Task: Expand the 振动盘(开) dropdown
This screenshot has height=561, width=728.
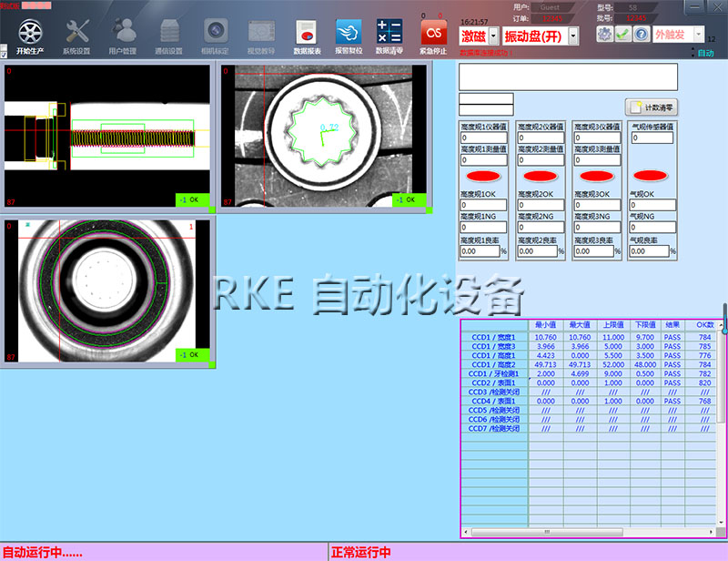Action: coord(573,36)
